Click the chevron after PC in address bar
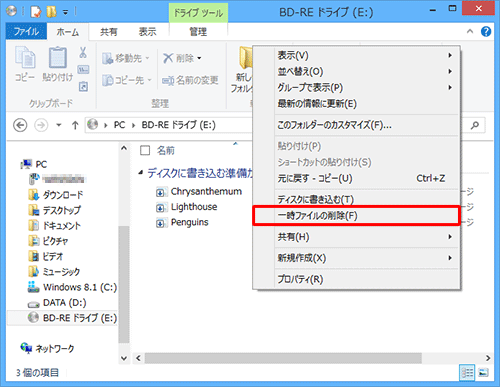Viewport: 500px width, 387px height. (x=133, y=125)
